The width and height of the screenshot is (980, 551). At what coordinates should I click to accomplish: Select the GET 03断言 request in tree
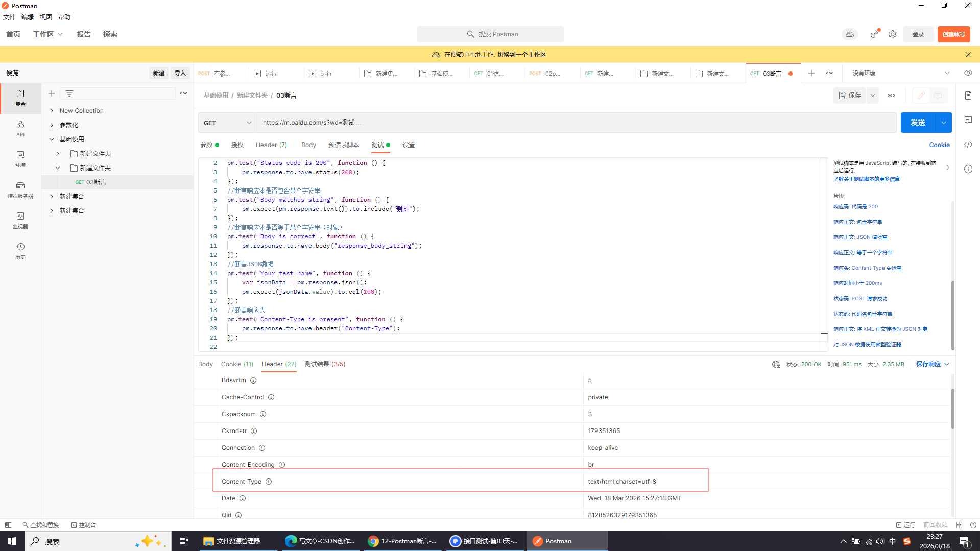coord(117,182)
